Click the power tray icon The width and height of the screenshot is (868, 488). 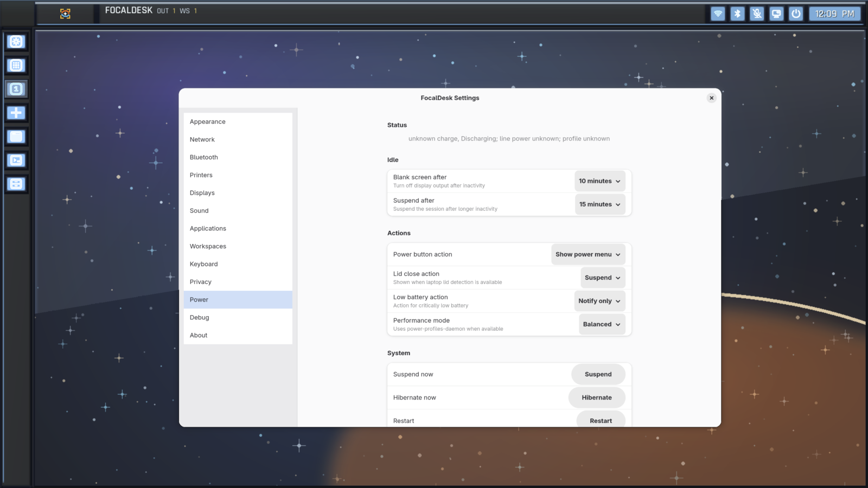click(796, 14)
